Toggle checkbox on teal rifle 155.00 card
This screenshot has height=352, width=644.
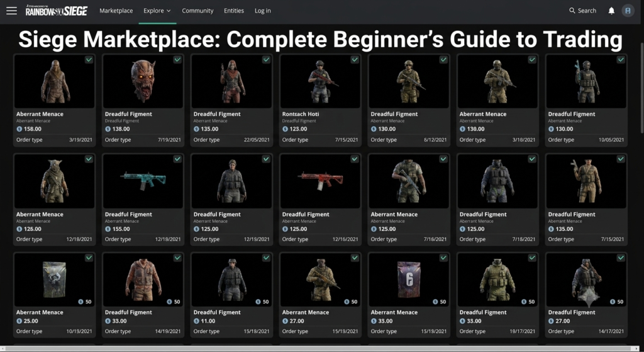pyautogui.click(x=177, y=159)
